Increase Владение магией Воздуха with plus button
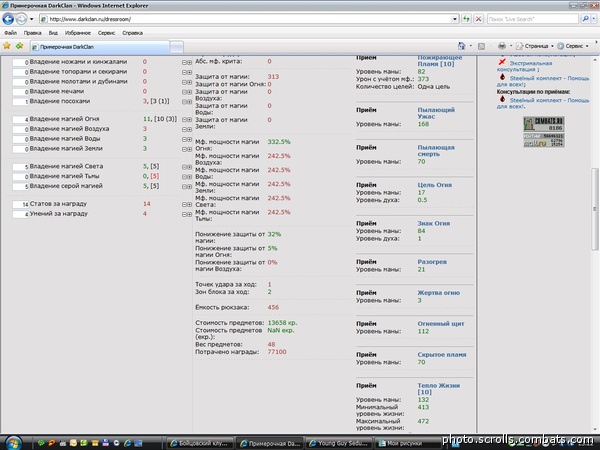The image size is (600, 450). [189, 129]
